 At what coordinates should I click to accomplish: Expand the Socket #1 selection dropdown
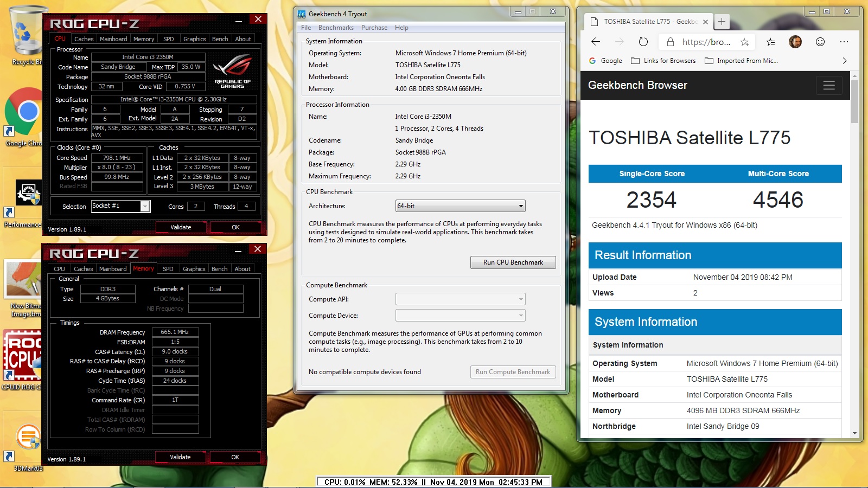click(145, 206)
